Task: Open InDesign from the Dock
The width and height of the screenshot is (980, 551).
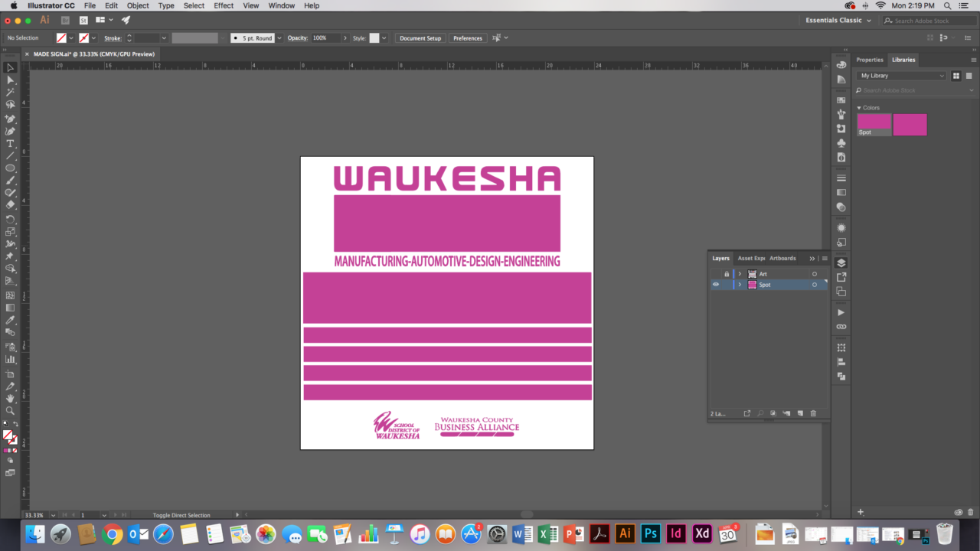Action: click(676, 533)
